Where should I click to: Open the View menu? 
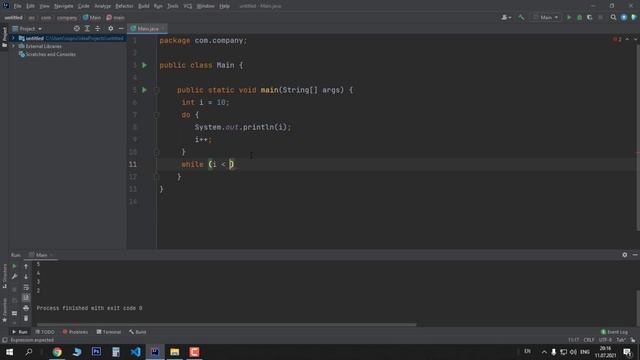[x=44, y=6]
